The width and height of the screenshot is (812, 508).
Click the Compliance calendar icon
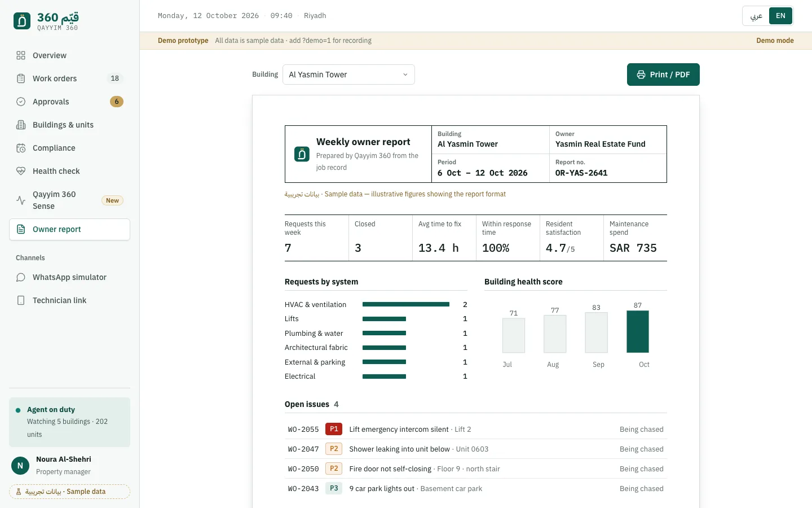coord(21,148)
